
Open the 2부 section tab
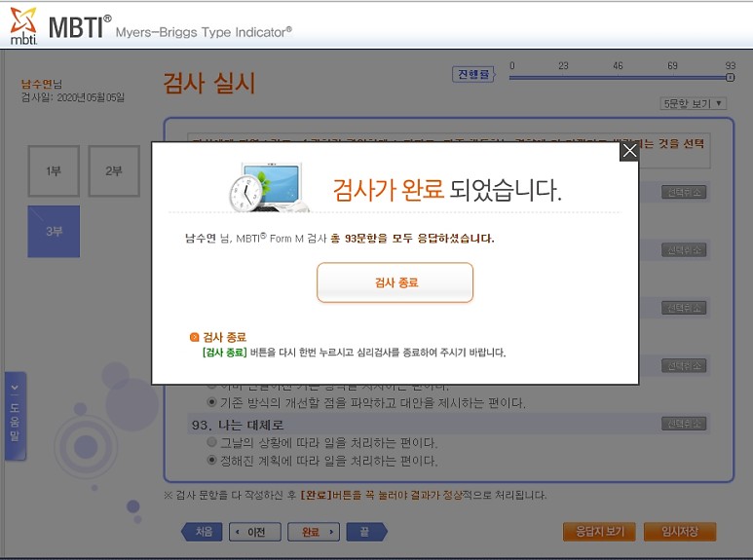tap(114, 171)
